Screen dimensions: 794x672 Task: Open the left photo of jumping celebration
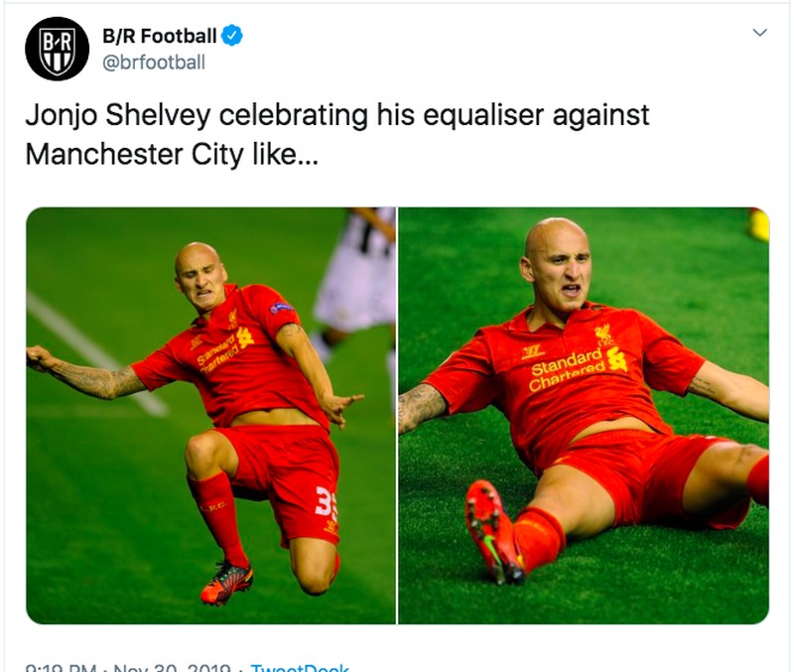pos(210,415)
